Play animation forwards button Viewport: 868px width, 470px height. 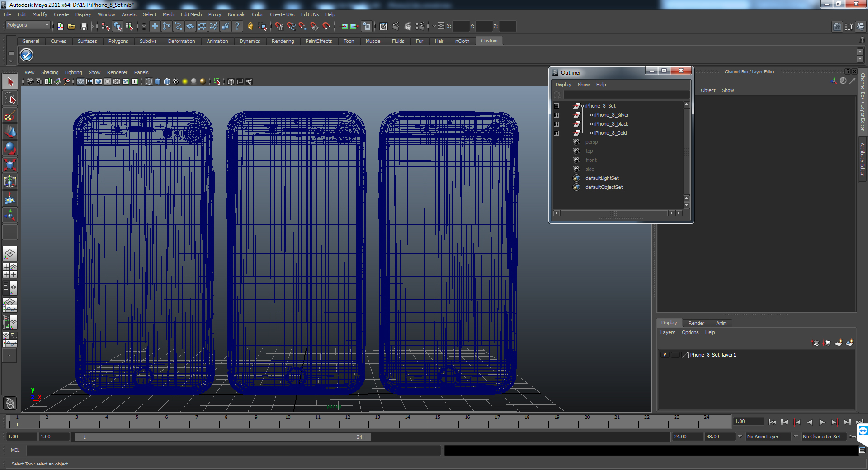coord(822,422)
